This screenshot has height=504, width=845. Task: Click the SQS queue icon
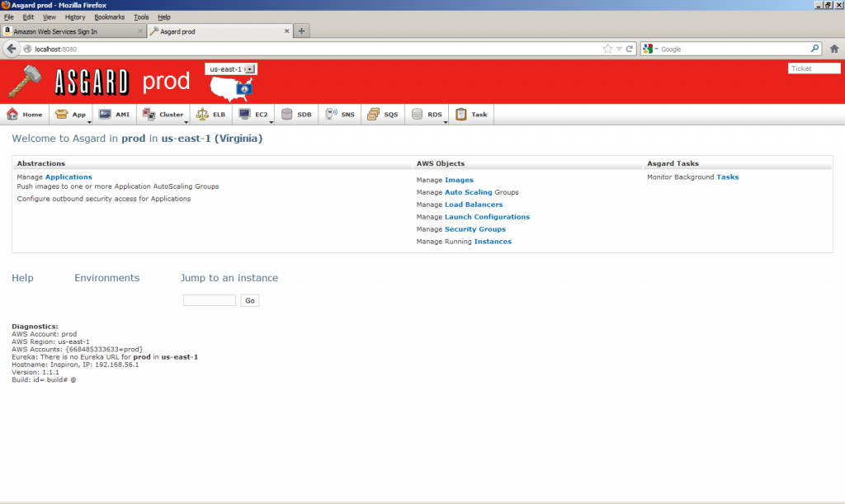click(x=374, y=115)
